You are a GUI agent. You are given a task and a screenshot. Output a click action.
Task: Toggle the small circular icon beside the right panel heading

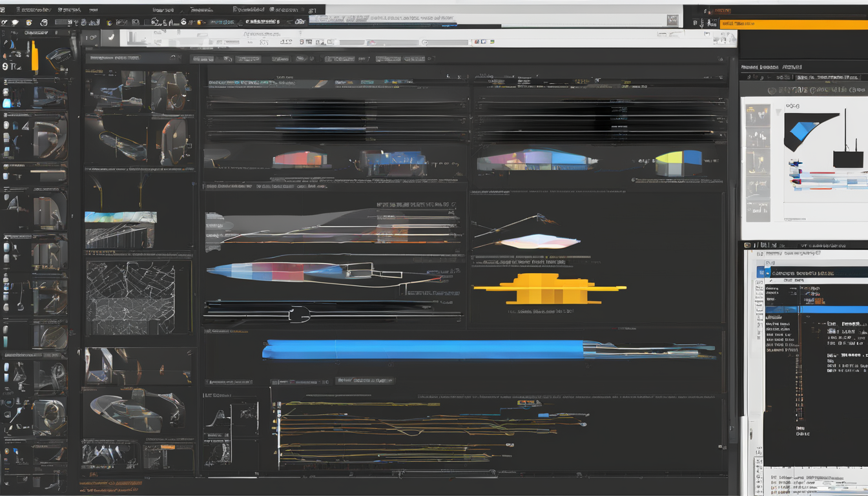[772, 91]
